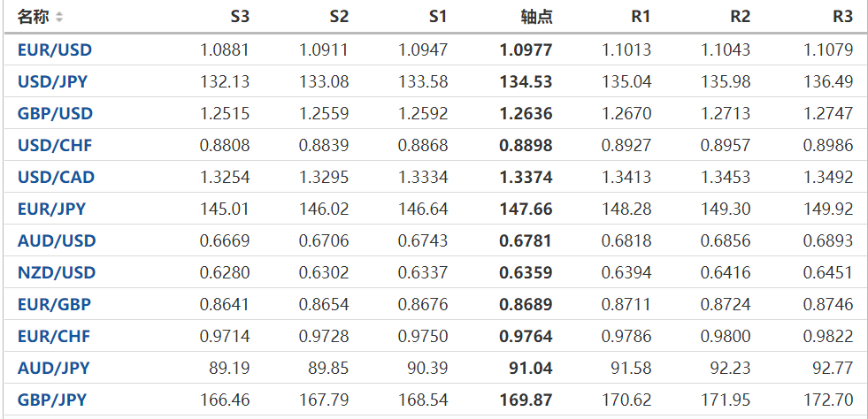868x419 pixels.
Task: Click the 轴点 pivot column header
Action: (536, 17)
